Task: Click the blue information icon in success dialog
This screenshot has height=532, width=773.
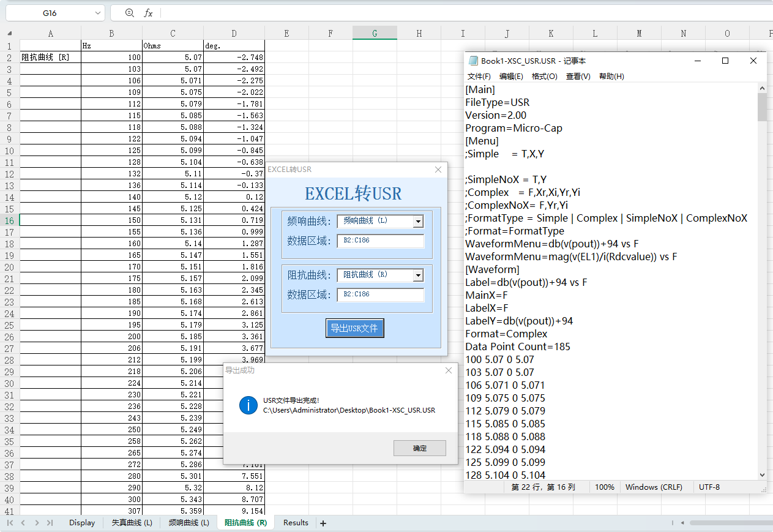Action: (x=248, y=405)
